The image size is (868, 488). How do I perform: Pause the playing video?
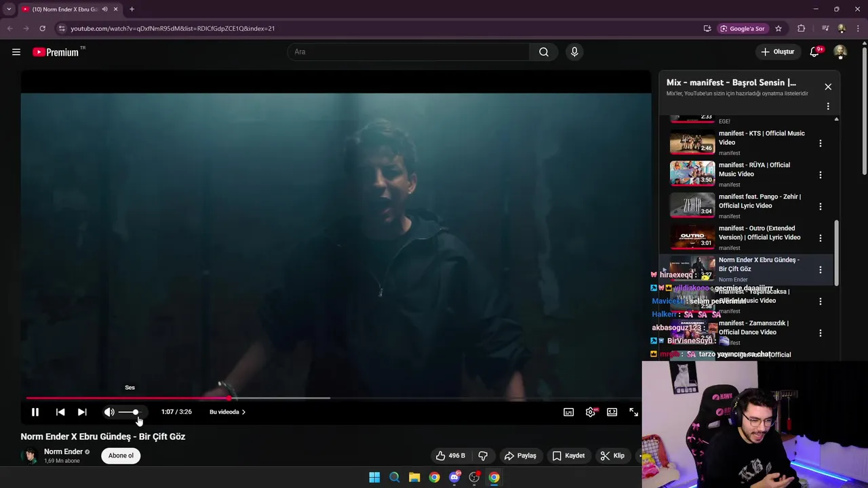tap(35, 412)
